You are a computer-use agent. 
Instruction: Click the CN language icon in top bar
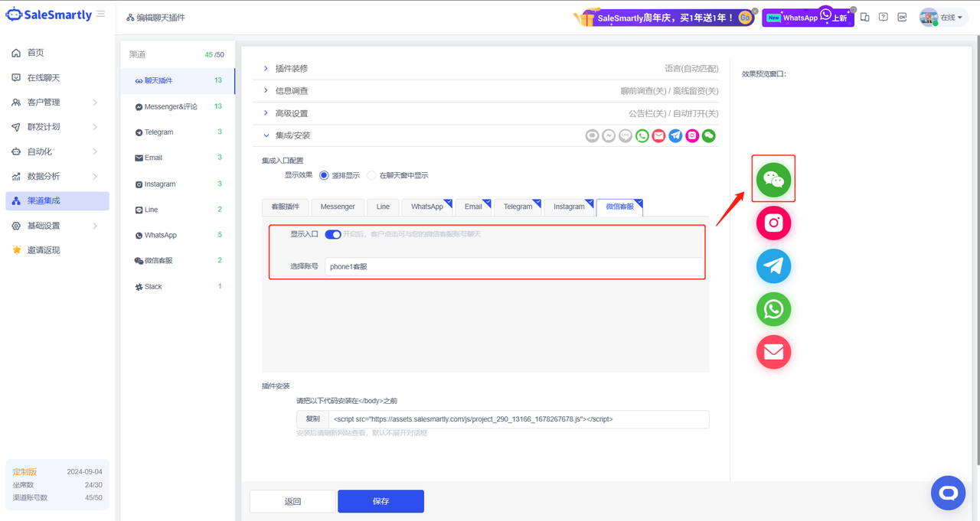coord(903,17)
